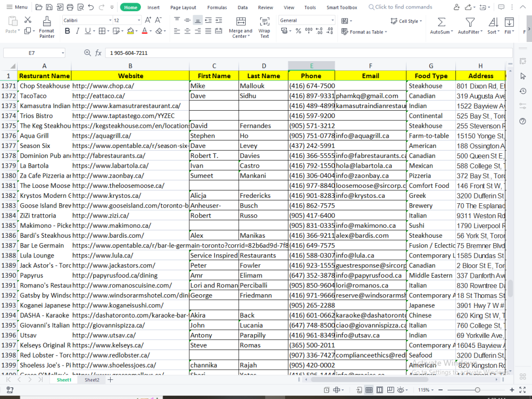This screenshot has height=399, width=532.
Task: Click the Fill icon
Action: [509, 22]
